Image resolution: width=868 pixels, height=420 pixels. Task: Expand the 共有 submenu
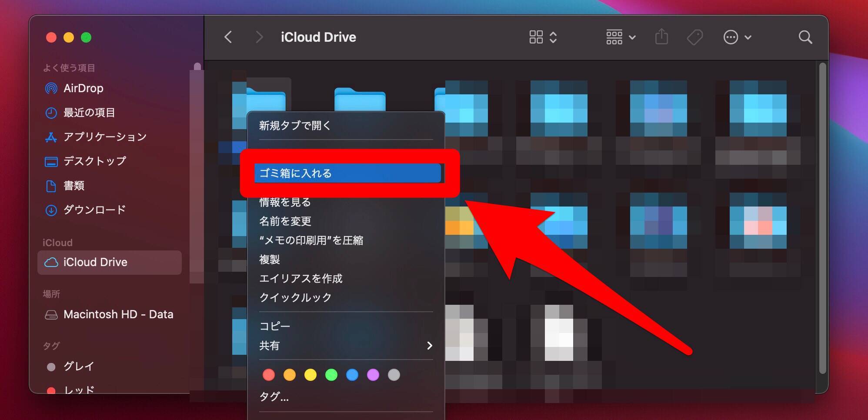[346, 346]
